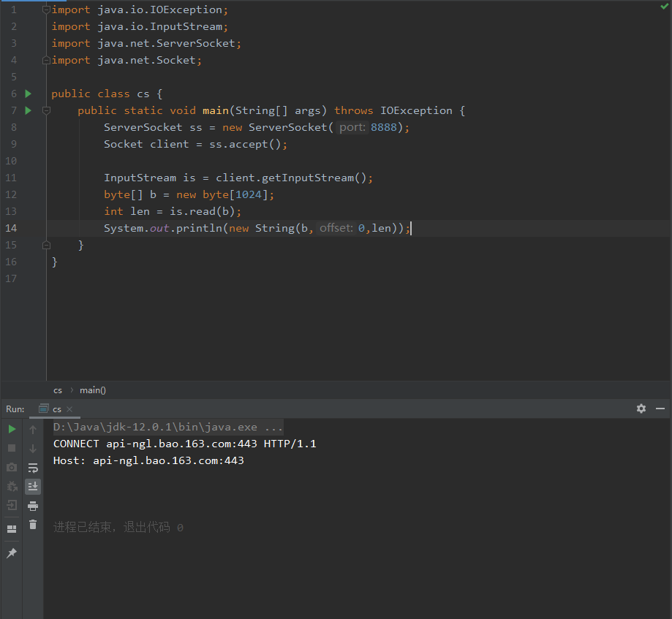Click the 'import java.net.Socket;' line
672x619 pixels.
(x=127, y=60)
